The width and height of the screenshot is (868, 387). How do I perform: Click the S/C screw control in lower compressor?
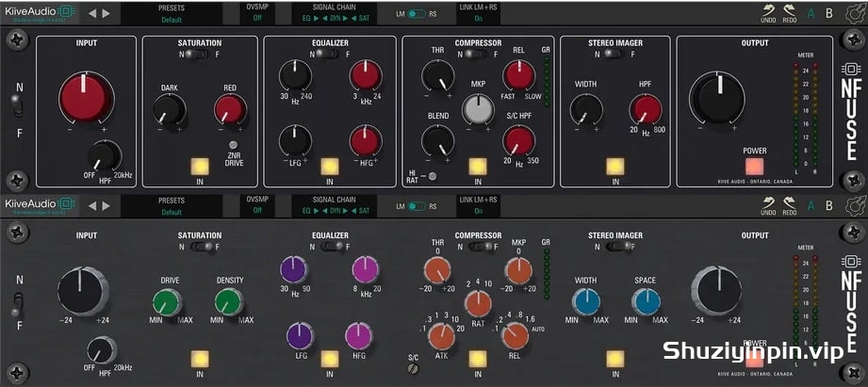pos(411,369)
